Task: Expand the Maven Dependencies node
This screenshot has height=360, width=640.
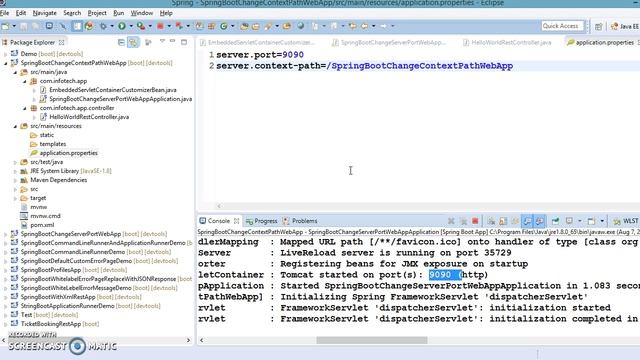Action: tap(15, 180)
